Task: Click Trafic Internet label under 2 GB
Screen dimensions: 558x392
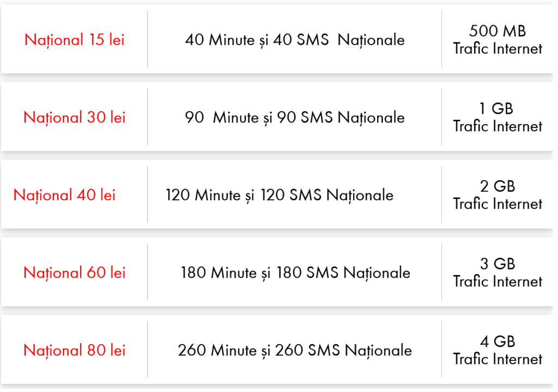Action: coord(498,204)
